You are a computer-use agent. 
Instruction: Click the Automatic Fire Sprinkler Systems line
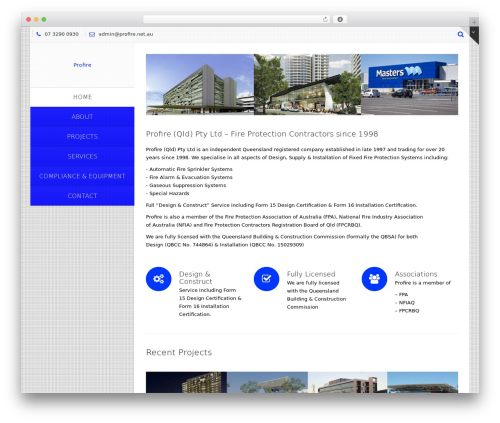coord(189,169)
